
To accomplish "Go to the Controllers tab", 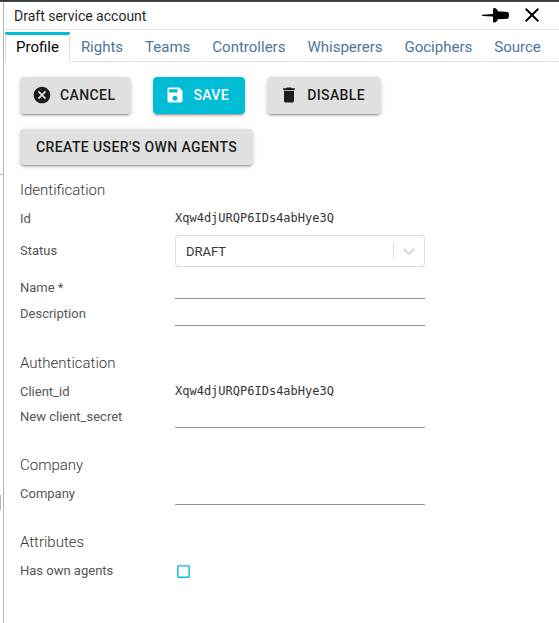I will pos(249,47).
